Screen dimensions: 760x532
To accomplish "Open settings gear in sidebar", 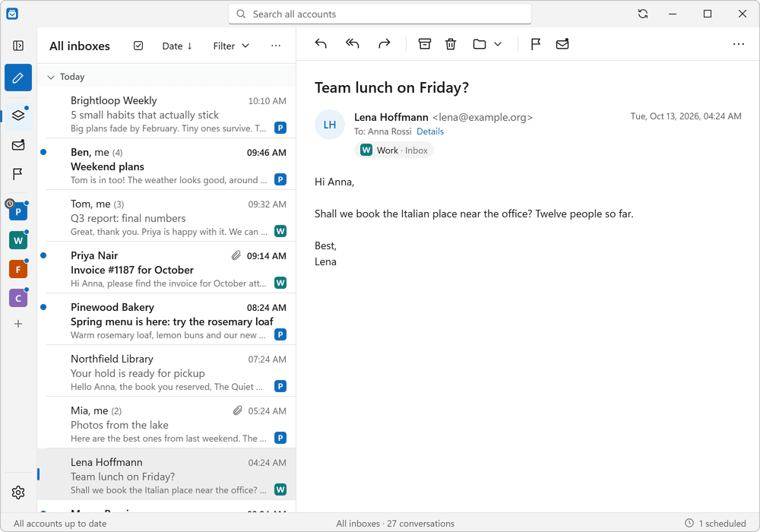I will tap(18, 492).
